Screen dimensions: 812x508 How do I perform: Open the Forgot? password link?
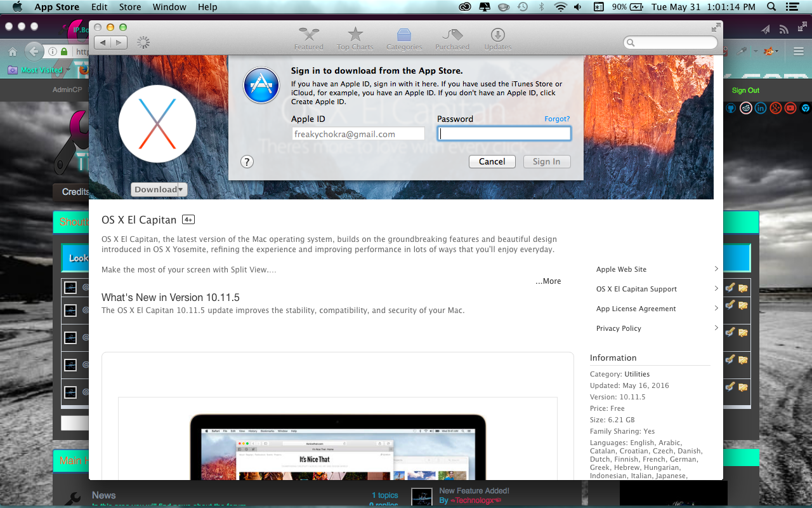point(557,119)
